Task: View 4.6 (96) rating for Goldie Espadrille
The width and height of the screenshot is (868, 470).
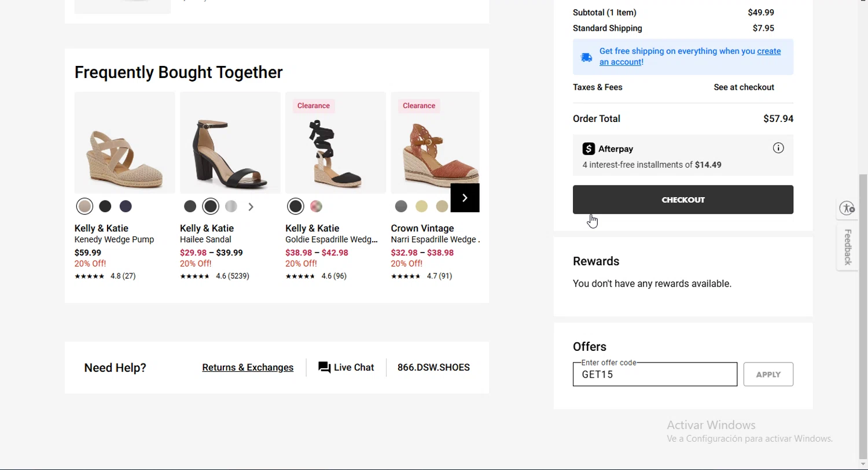Action: coord(316,276)
